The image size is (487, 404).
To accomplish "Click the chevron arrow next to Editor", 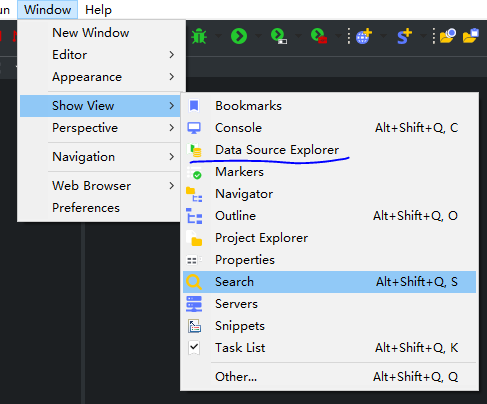I will (172, 55).
